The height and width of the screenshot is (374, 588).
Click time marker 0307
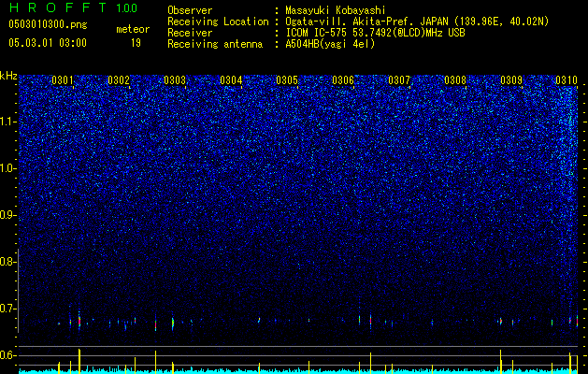pyautogui.click(x=399, y=80)
